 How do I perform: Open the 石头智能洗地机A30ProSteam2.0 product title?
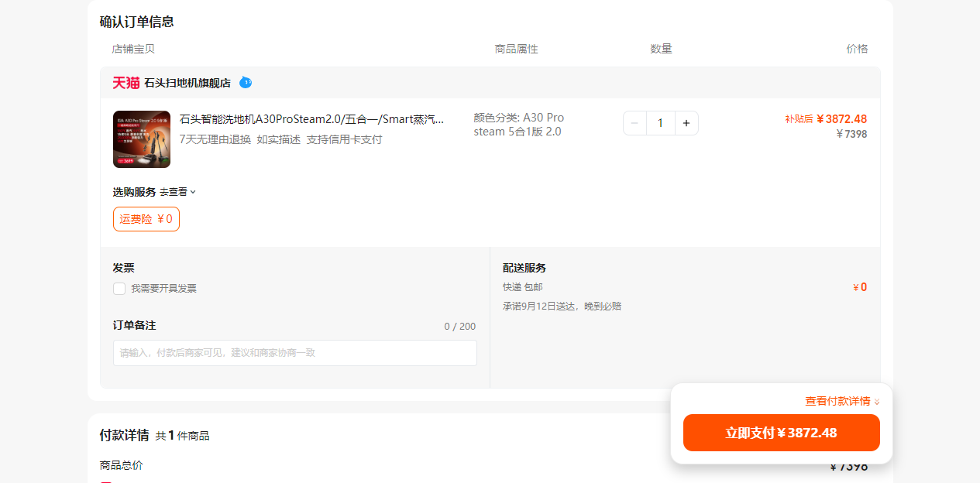[x=312, y=119]
